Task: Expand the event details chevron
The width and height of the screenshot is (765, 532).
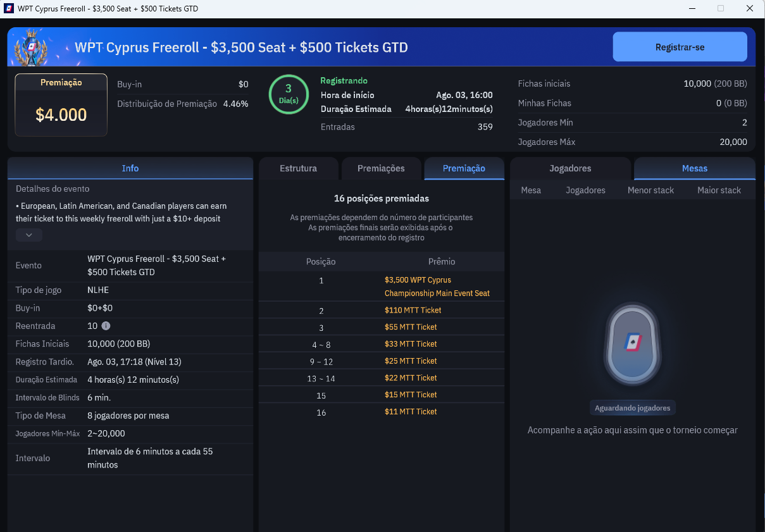Action: 29,235
